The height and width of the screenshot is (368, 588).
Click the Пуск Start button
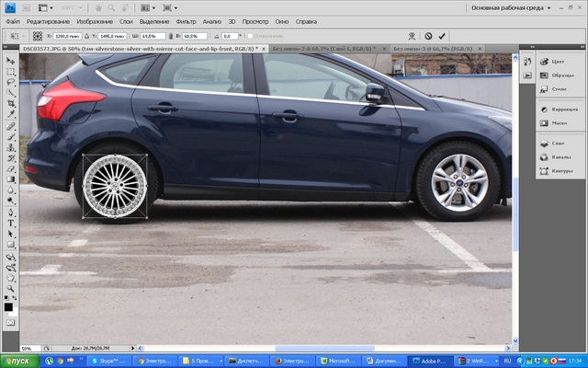[18, 361]
